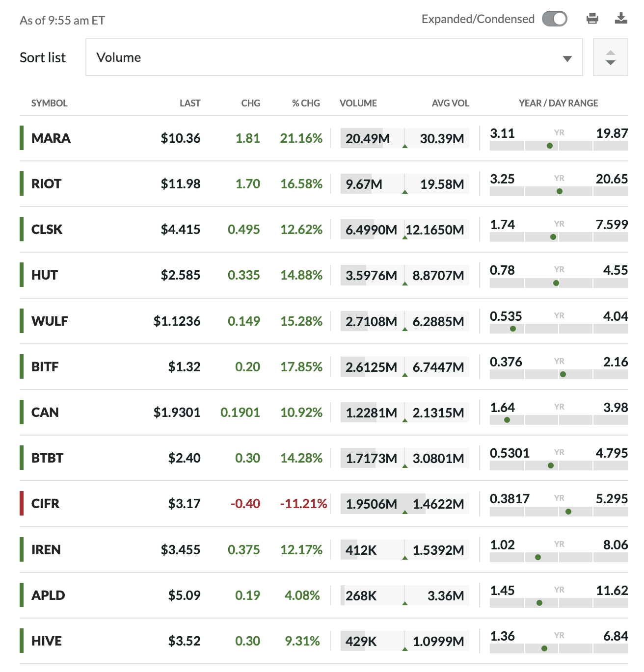Viewport: 644px width, 672px height.
Task: Open the MARA symbol link
Action: [x=51, y=138]
